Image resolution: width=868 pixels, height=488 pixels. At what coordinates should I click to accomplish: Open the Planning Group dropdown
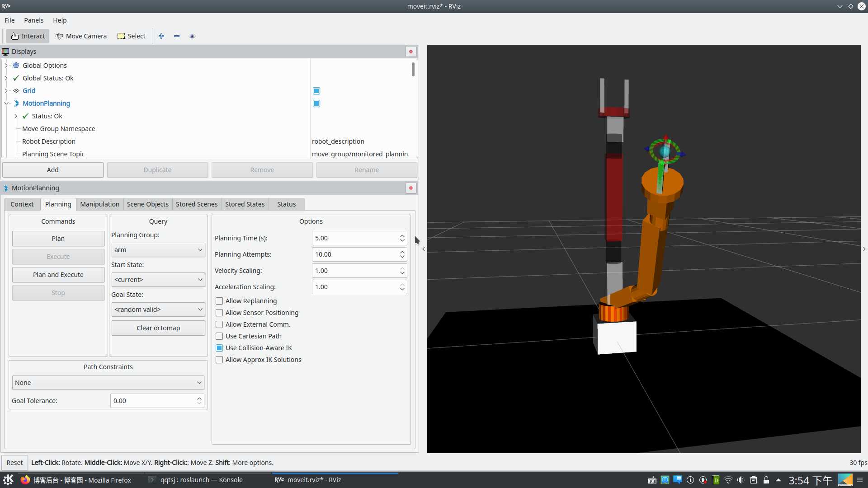158,250
